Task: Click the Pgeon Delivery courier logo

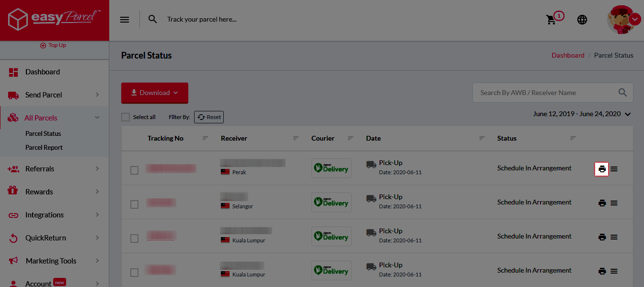Action: (331, 168)
